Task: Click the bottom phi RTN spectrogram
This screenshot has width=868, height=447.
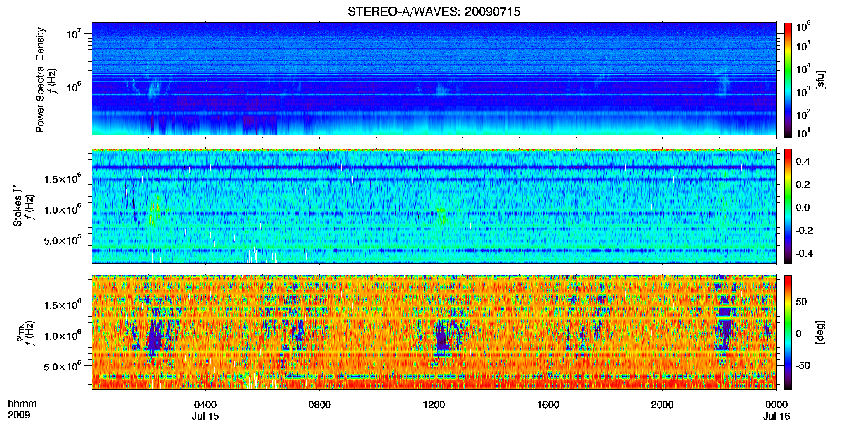Action: [x=434, y=332]
